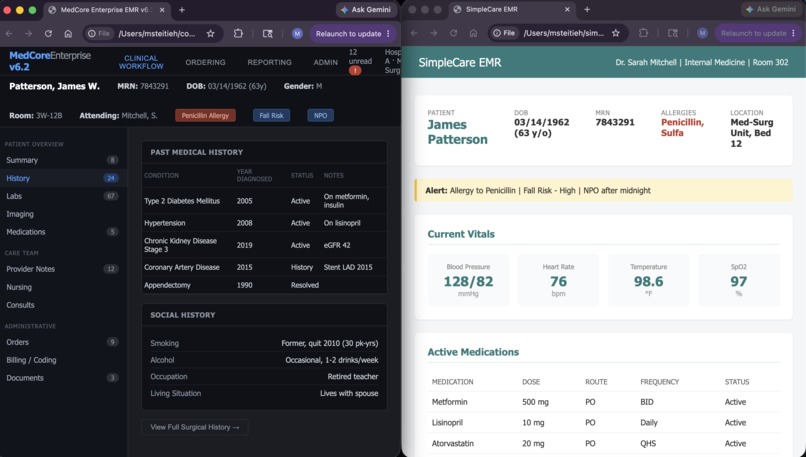Select Appendectomy condition row
This screenshot has height=457, width=806.
click(264, 285)
